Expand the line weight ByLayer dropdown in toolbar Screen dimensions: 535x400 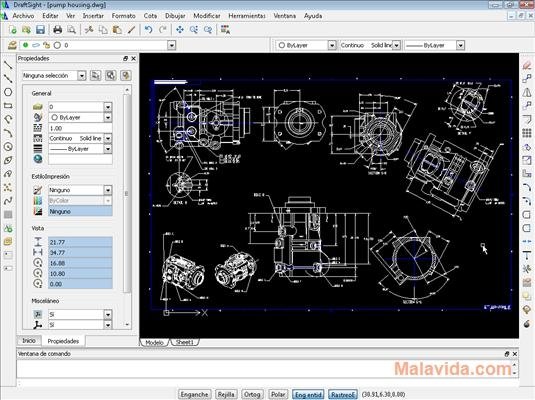460,45
